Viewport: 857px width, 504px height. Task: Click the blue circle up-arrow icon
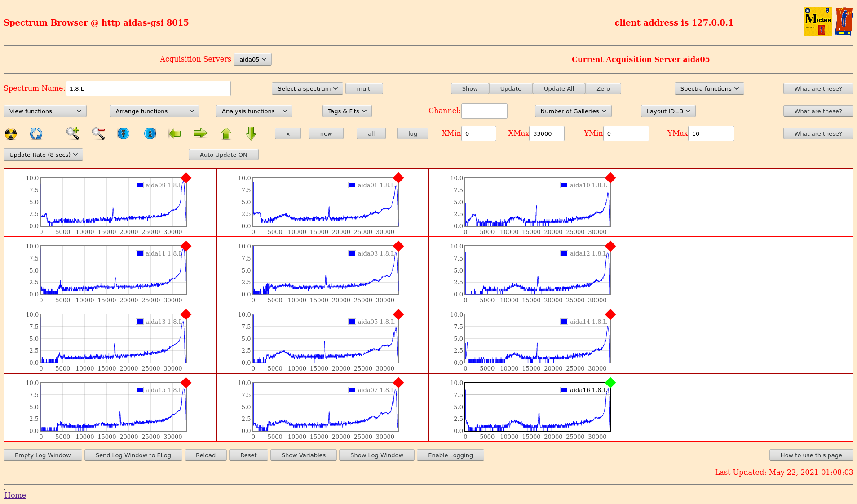click(150, 133)
